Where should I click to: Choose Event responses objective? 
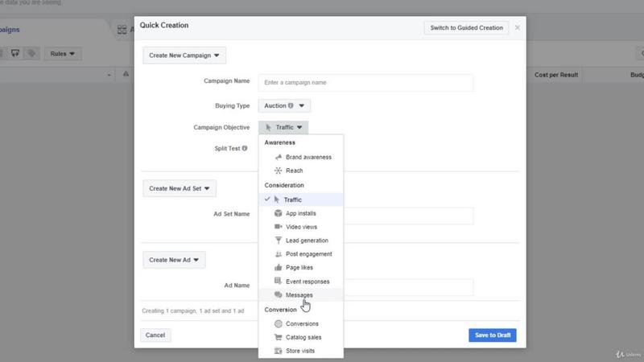[x=301, y=281]
